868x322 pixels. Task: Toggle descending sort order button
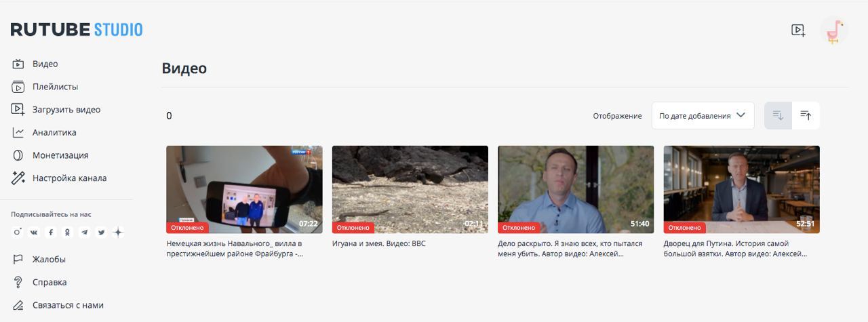778,116
